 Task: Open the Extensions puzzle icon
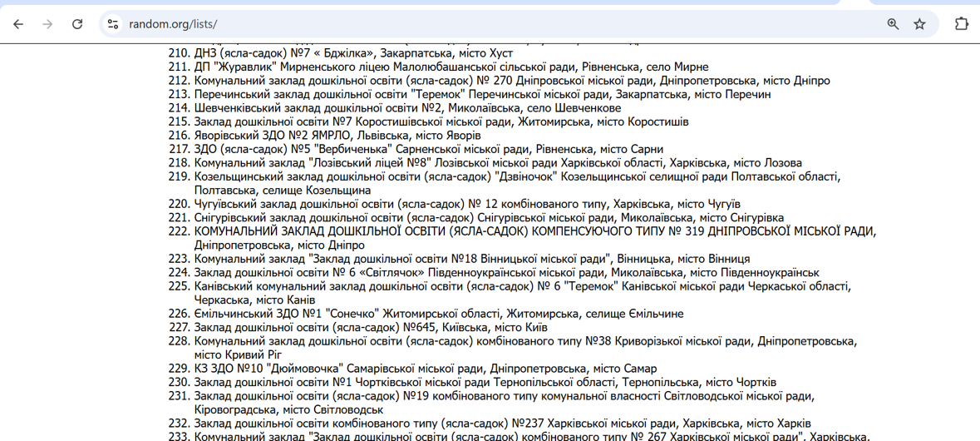tap(961, 24)
